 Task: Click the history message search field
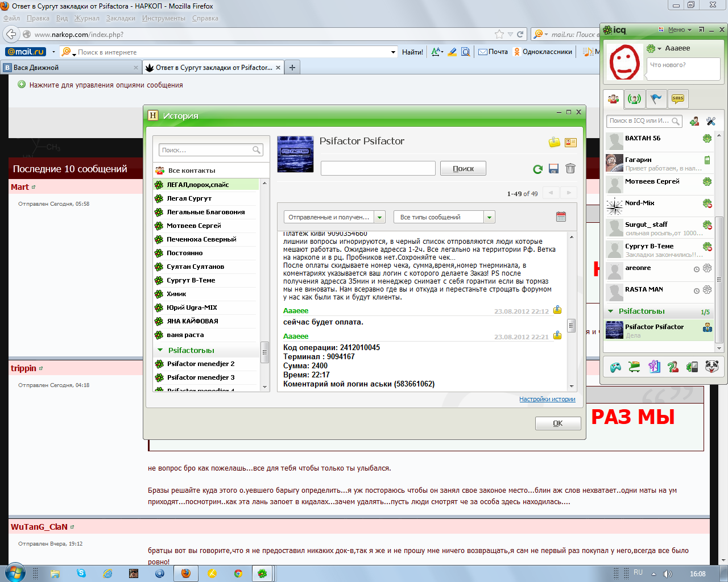pos(378,168)
